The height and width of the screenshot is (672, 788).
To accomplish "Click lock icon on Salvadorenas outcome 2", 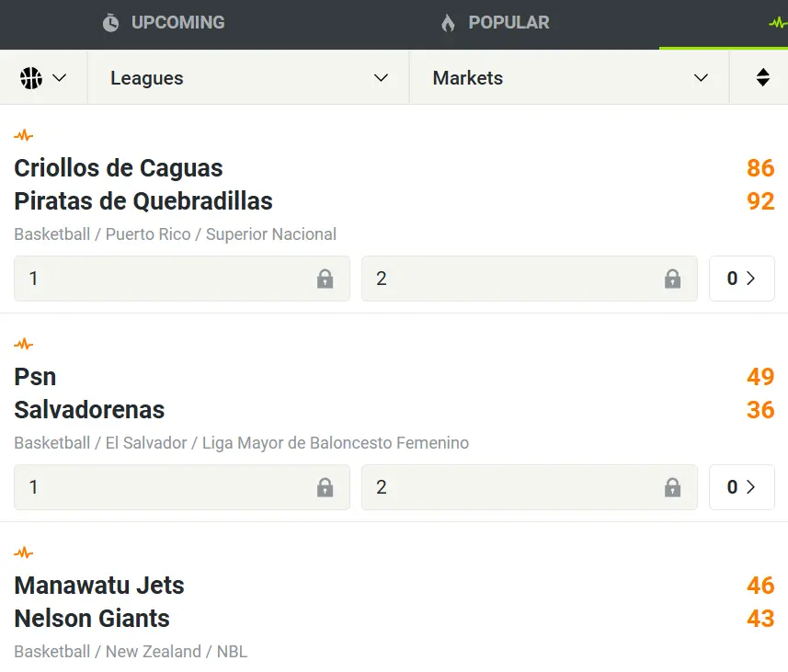I will (672, 487).
